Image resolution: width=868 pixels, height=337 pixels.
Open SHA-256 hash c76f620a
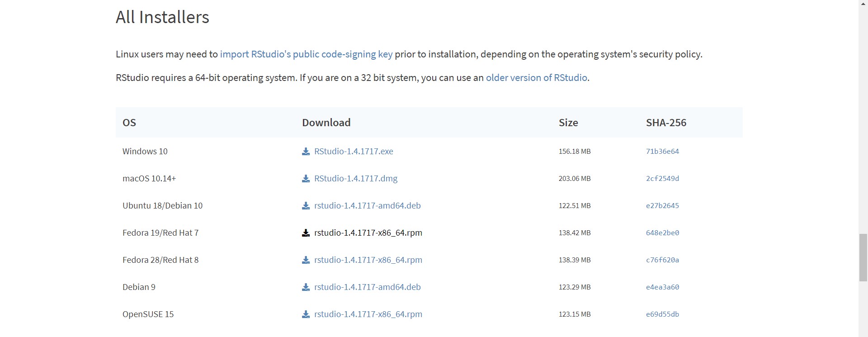click(x=662, y=260)
